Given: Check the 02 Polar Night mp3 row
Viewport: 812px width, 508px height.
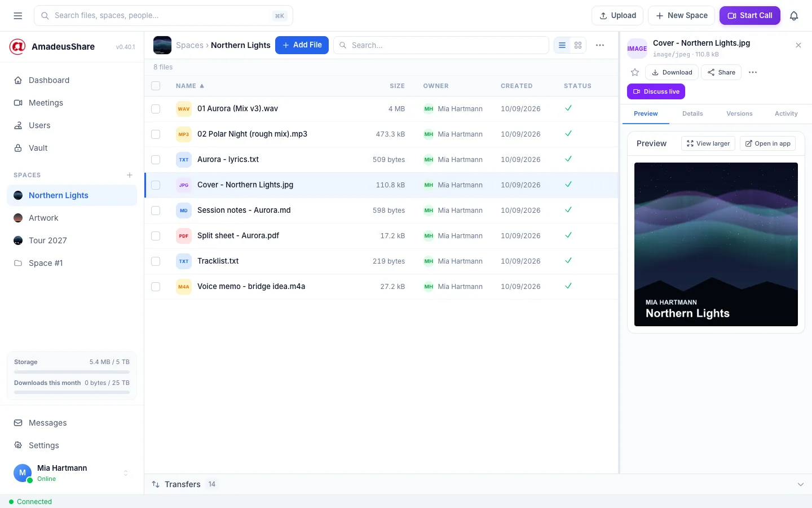Looking at the screenshot, I should tap(156, 134).
